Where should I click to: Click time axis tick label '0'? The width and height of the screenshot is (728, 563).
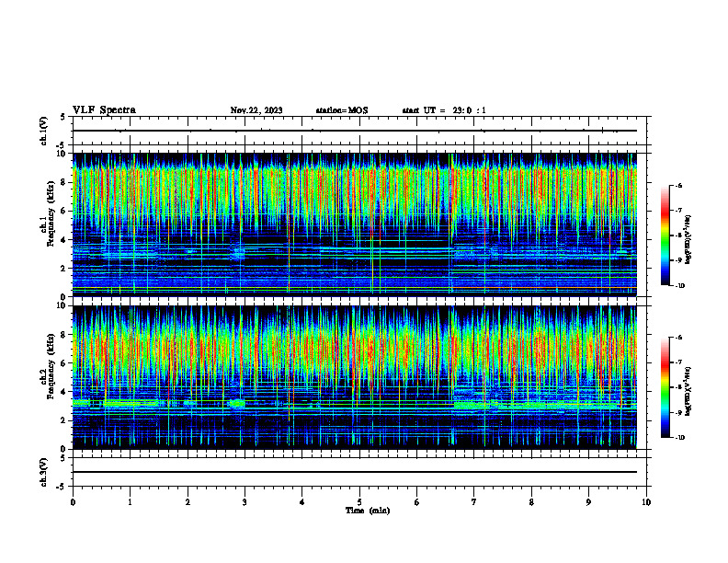73,502
